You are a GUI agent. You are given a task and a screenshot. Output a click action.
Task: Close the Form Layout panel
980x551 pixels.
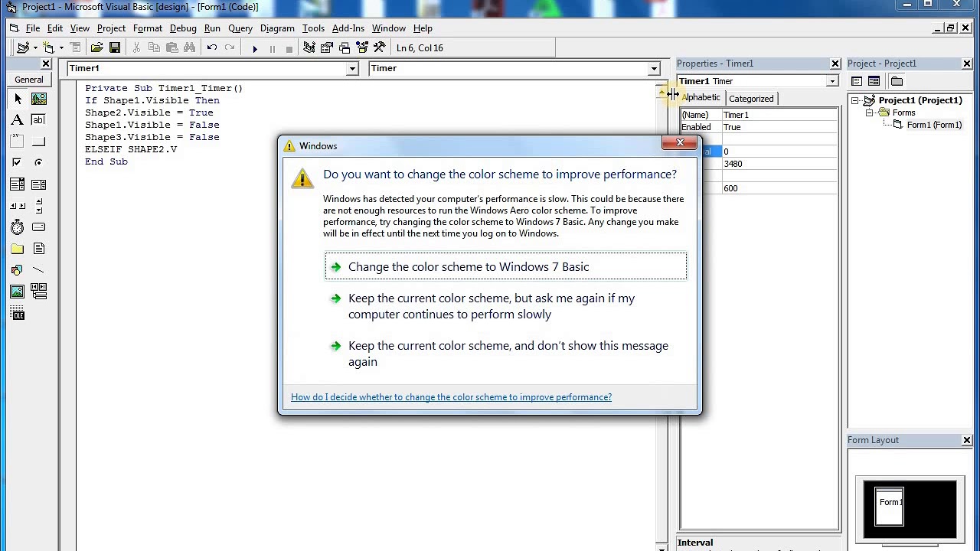tap(967, 440)
